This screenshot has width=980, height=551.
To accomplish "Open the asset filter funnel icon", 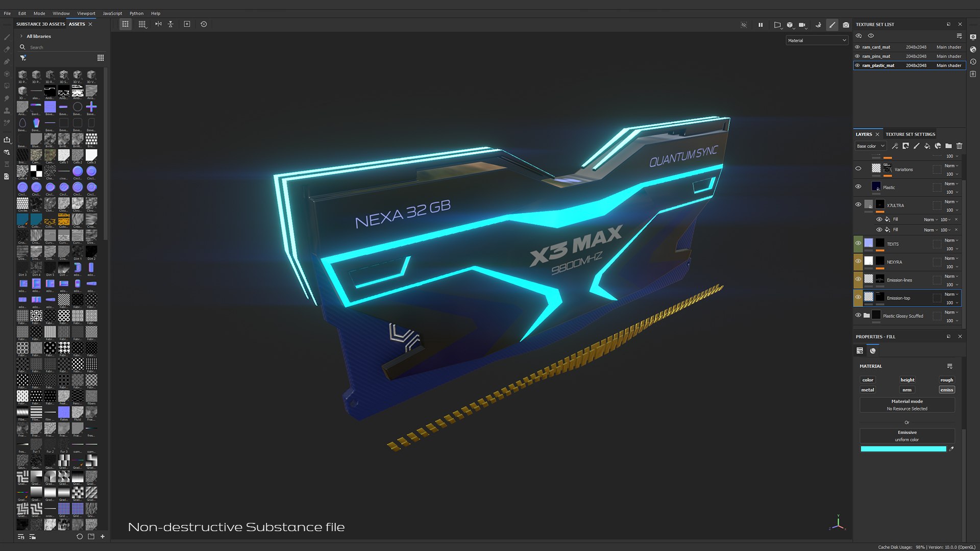I will pos(23,58).
